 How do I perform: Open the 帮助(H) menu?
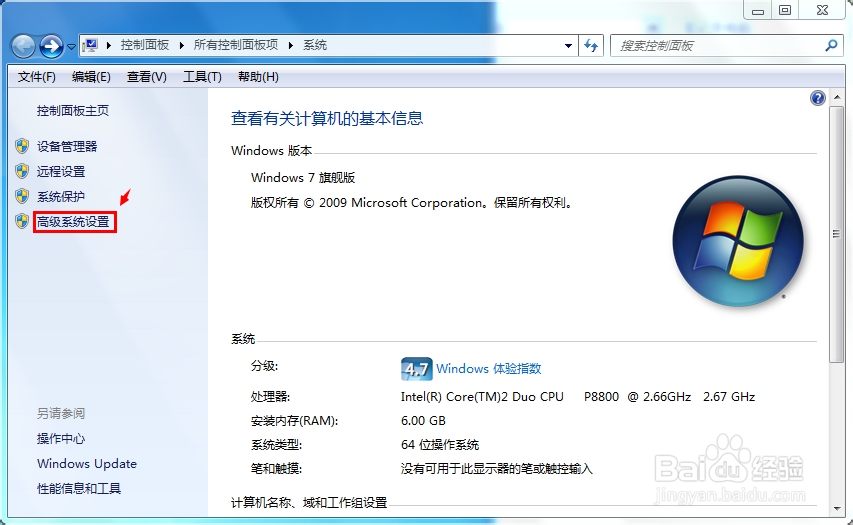coord(258,77)
